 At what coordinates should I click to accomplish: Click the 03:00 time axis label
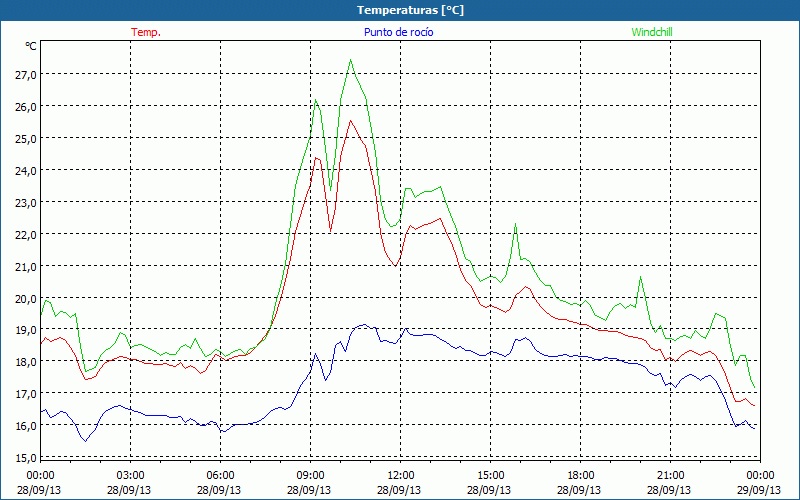tap(130, 476)
